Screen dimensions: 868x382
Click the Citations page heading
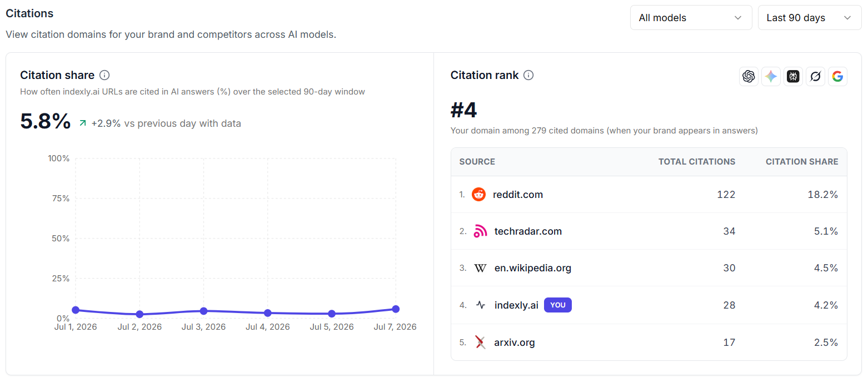point(29,13)
